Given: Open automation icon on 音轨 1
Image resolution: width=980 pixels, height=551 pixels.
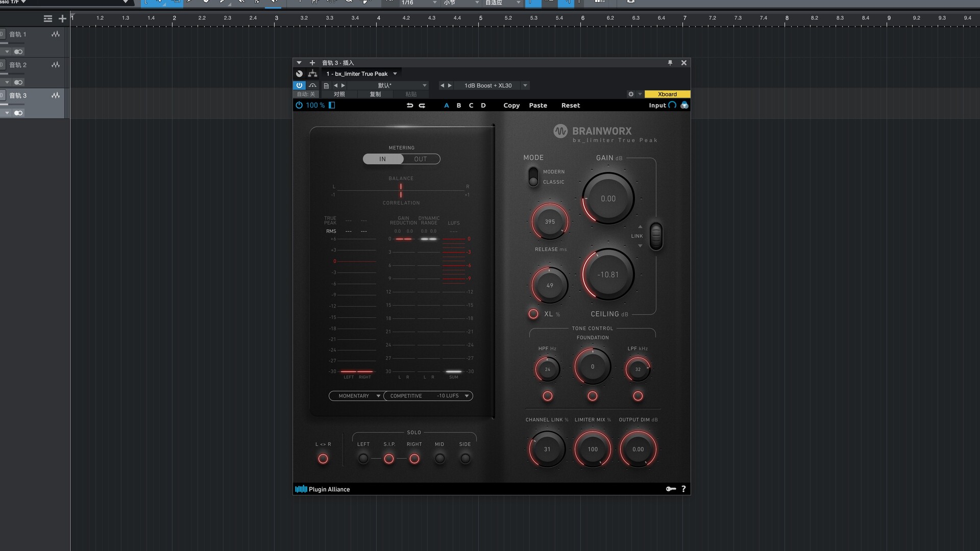Looking at the screenshot, I should 56,34.
